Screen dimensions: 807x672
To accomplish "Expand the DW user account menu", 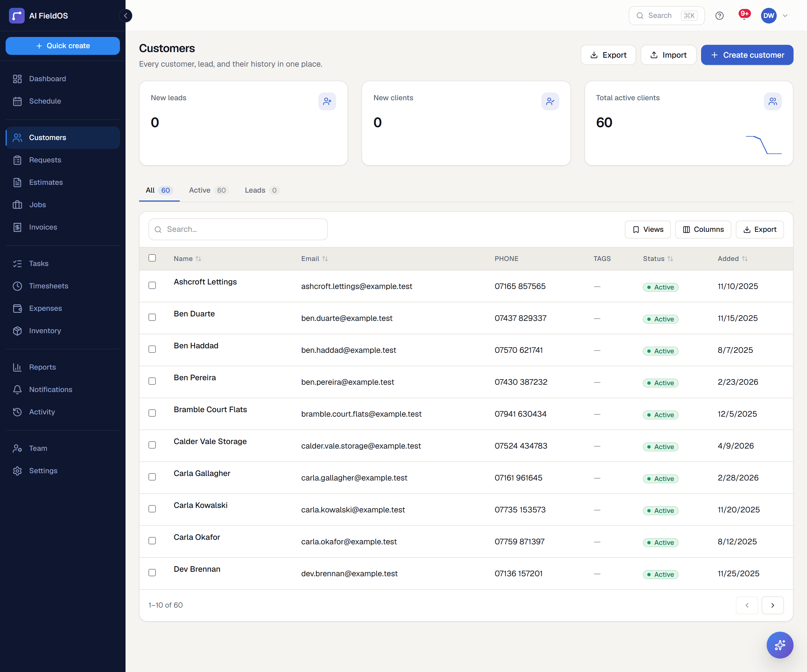I will (x=774, y=16).
